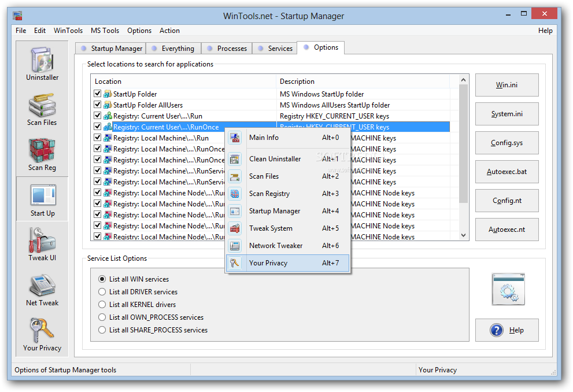Open Scan Reg tool in sidebar
Image resolution: width=573 pixels, height=392 pixels.
click(x=42, y=154)
